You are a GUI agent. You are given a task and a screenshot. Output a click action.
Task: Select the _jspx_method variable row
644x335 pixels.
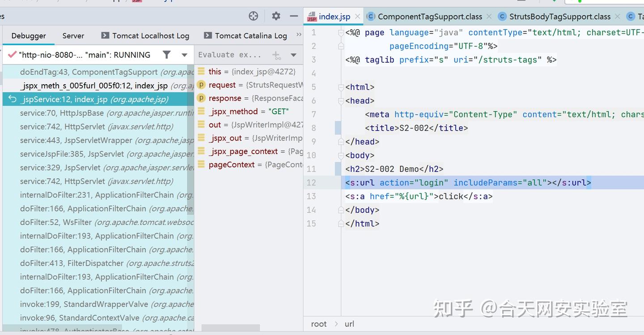(250, 112)
